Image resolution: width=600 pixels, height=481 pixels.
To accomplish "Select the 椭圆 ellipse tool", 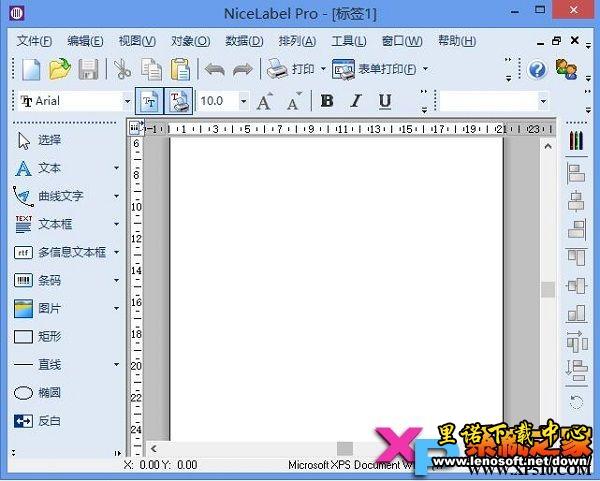I will [x=38, y=393].
